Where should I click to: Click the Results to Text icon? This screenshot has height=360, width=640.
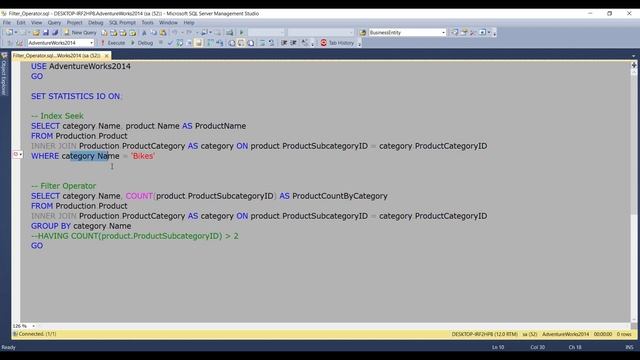click(231, 42)
